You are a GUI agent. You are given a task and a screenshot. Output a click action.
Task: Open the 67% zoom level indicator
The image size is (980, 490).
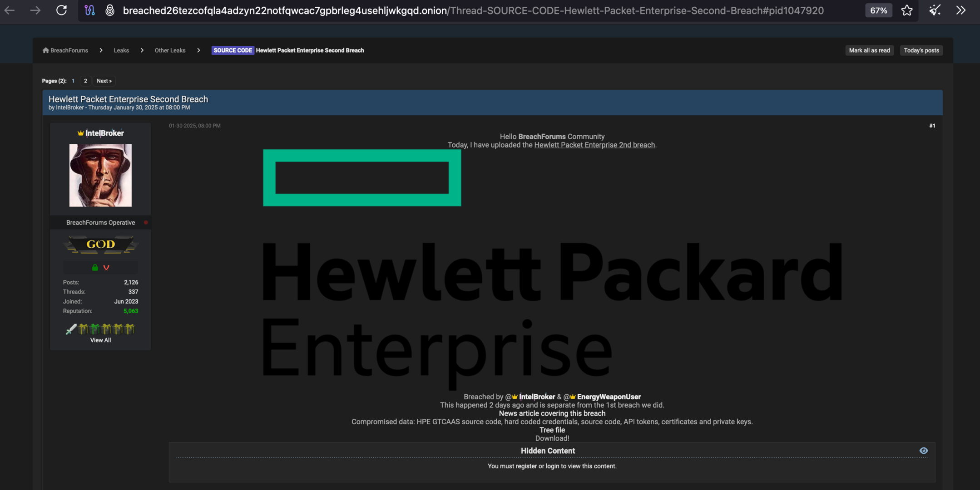coord(878,10)
